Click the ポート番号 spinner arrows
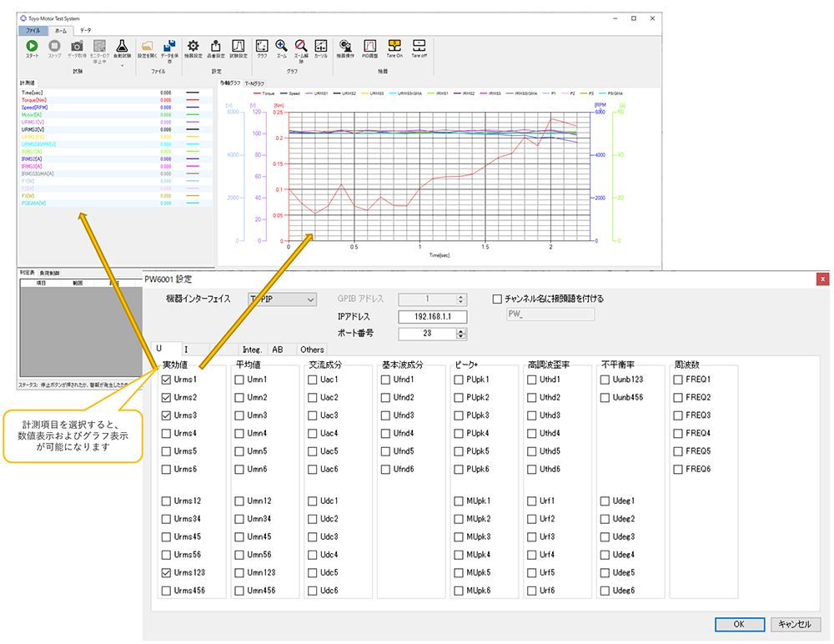 point(461,334)
